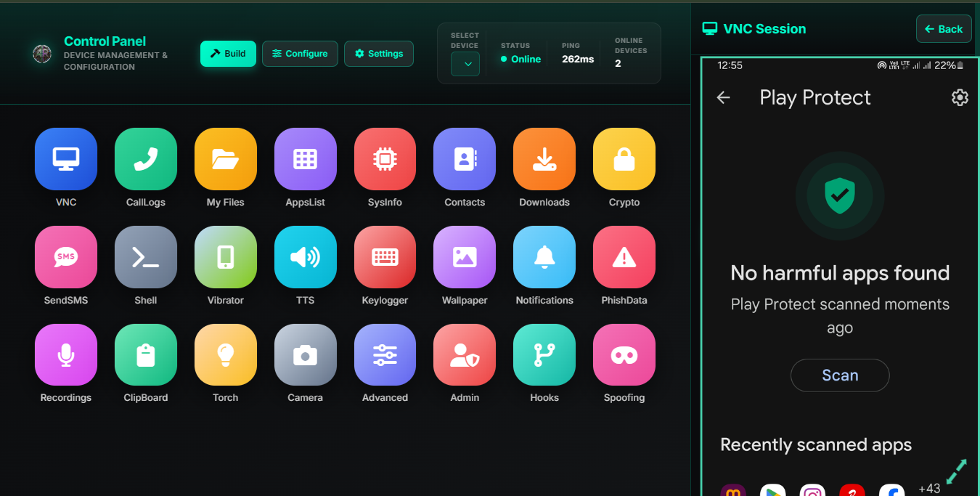Launch the Hooks module

pos(544,355)
